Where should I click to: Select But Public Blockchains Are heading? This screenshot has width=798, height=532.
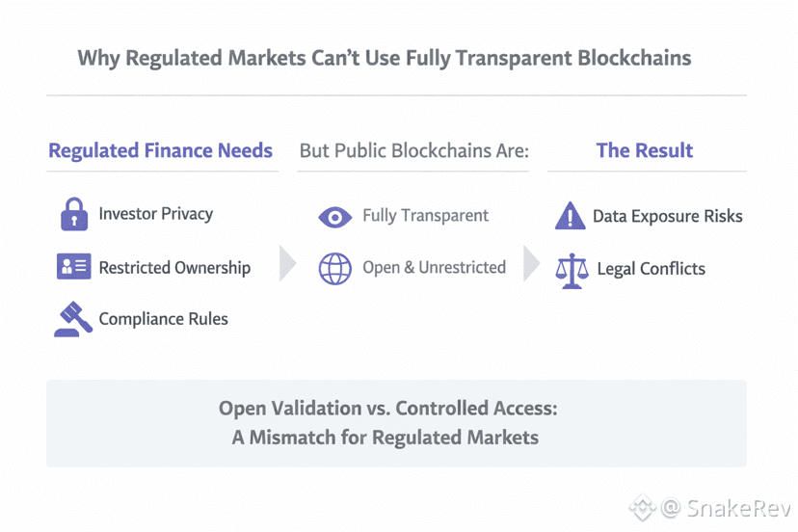pyautogui.click(x=414, y=151)
